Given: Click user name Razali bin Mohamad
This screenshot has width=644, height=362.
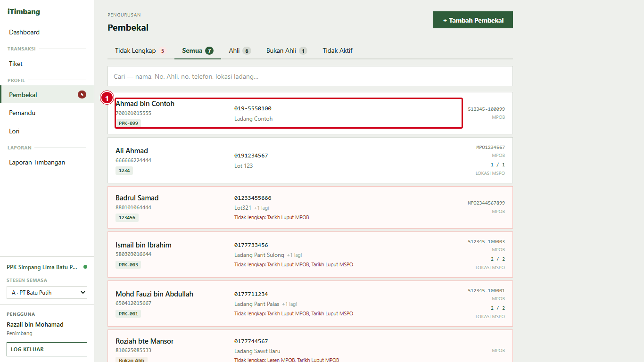Looking at the screenshot, I should 35,324.
